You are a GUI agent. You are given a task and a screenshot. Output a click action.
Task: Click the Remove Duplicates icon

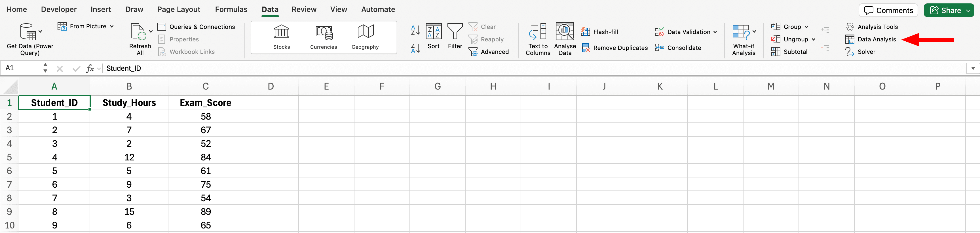point(586,48)
